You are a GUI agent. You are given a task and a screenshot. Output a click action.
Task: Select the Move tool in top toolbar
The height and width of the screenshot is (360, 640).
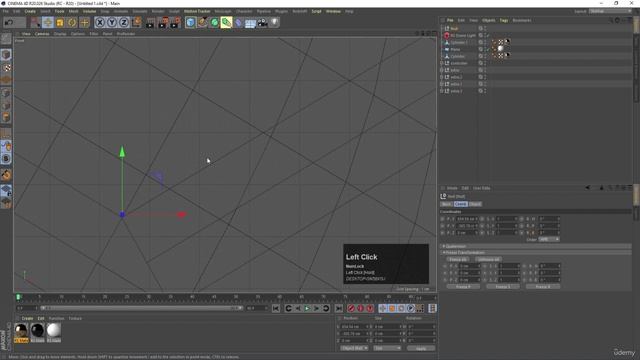coord(48,22)
